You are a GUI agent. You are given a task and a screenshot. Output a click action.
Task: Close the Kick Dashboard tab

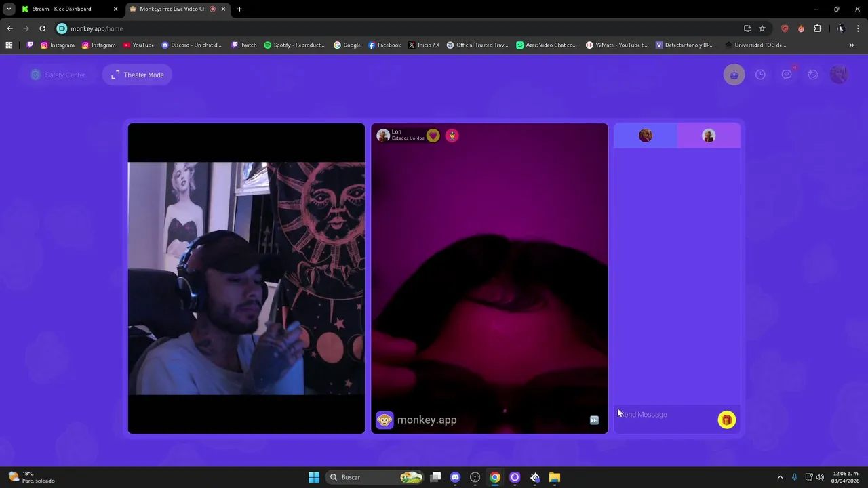tap(115, 9)
